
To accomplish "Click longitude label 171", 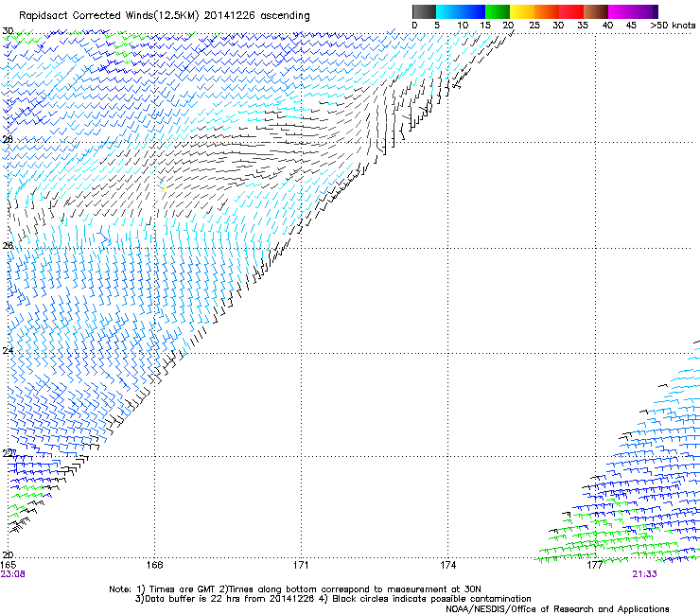I will [x=301, y=565].
